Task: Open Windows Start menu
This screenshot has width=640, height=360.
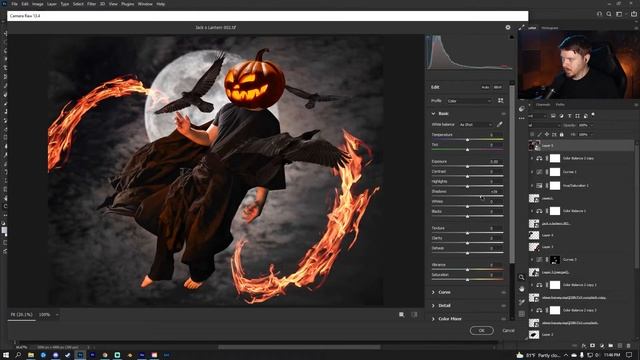Action: click(6, 355)
